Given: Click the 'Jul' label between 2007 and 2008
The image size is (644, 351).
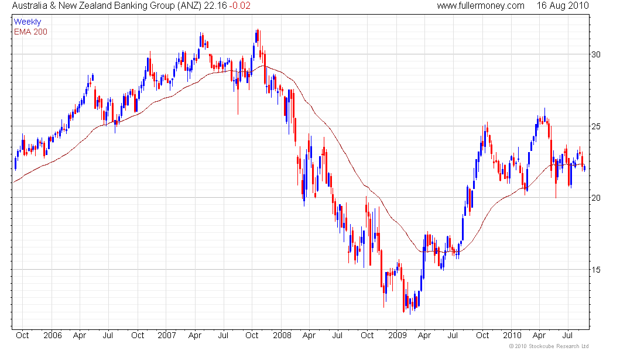Looking at the screenshot, I should click(x=223, y=335).
